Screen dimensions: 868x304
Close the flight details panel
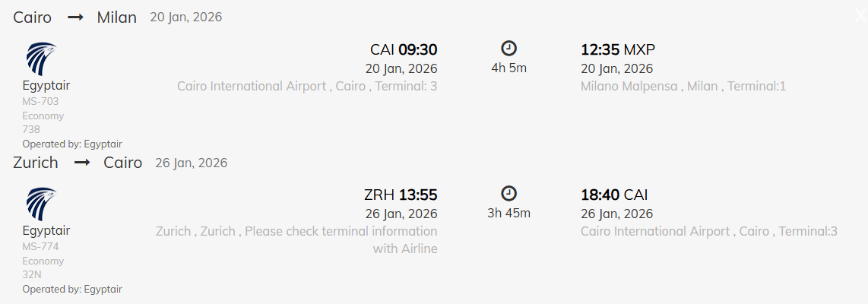point(860,16)
